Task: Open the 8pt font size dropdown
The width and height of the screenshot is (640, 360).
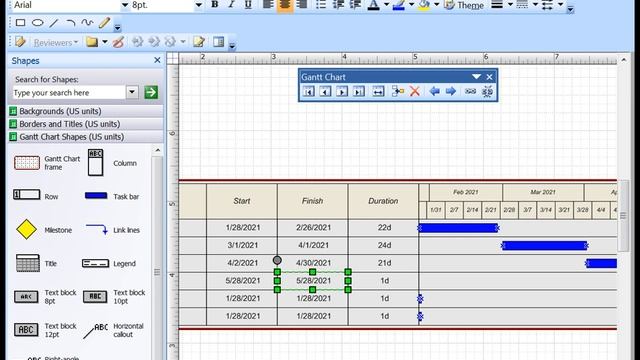Action: pos(198,5)
